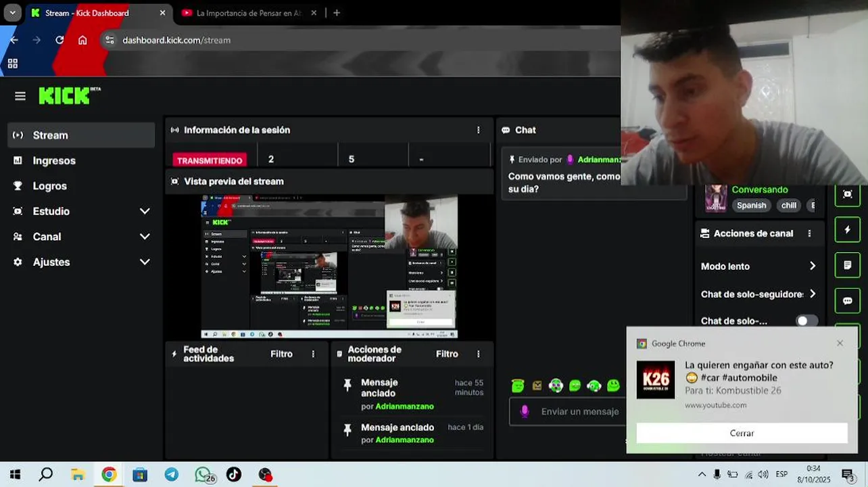Insert the fourth green emote
Screen dimensions: 868x487
pyautogui.click(x=575, y=386)
